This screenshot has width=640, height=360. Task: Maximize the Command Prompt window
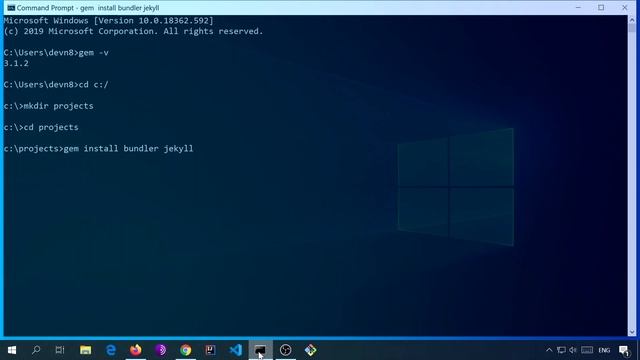tap(601, 8)
